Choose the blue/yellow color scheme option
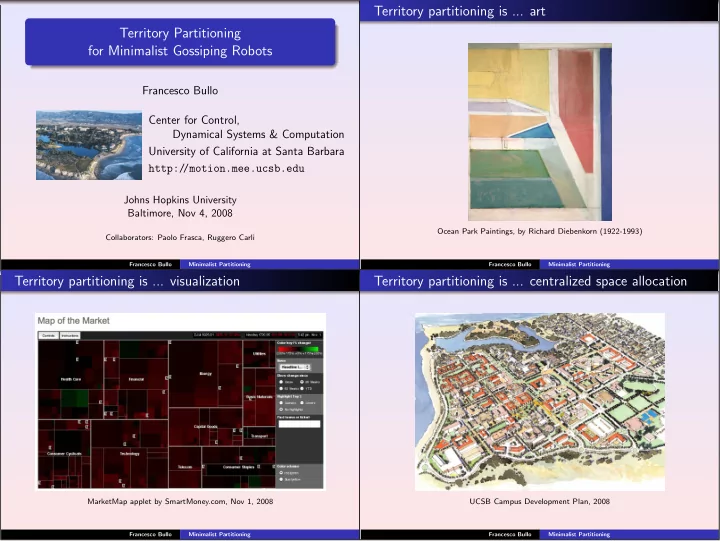Image resolution: width=720 pixels, height=541 pixels. tap(281, 479)
